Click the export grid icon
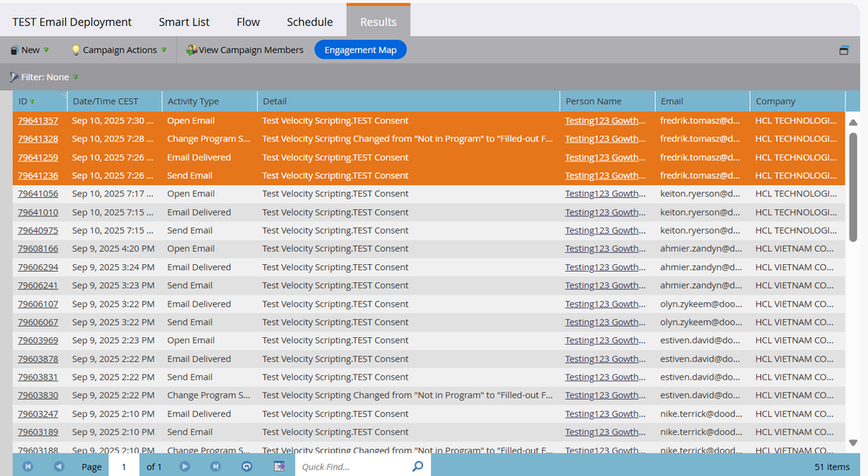868x476 pixels. pos(279,466)
